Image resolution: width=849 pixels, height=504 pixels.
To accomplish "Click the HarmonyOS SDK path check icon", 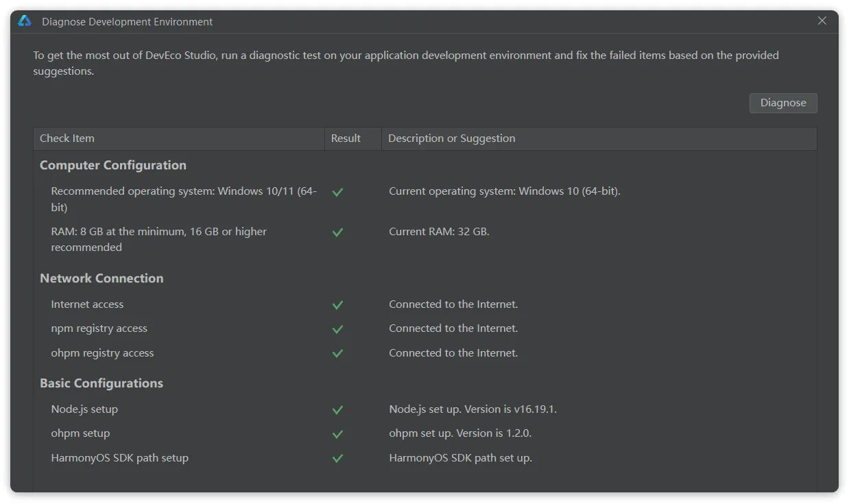I will (337, 459).
